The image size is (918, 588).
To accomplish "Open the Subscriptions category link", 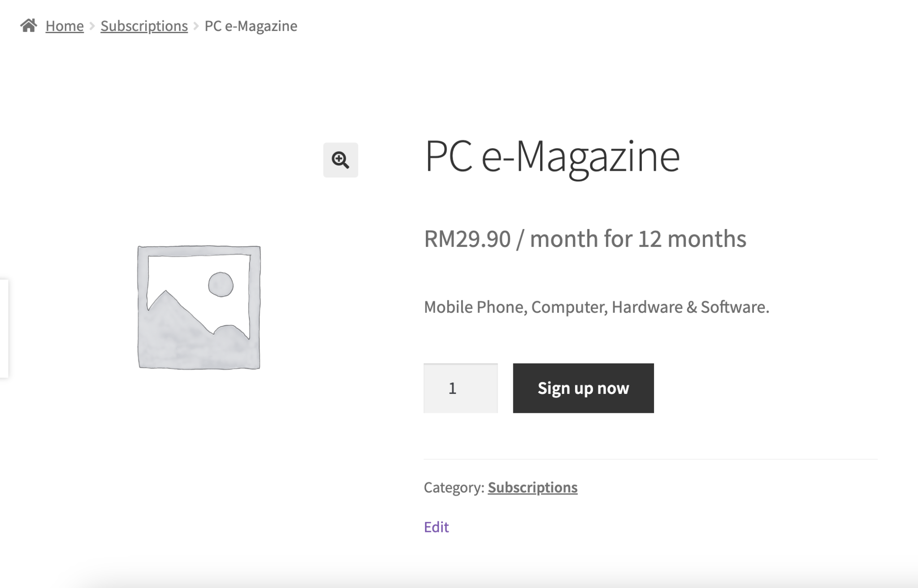I will [x=533, y=487].
